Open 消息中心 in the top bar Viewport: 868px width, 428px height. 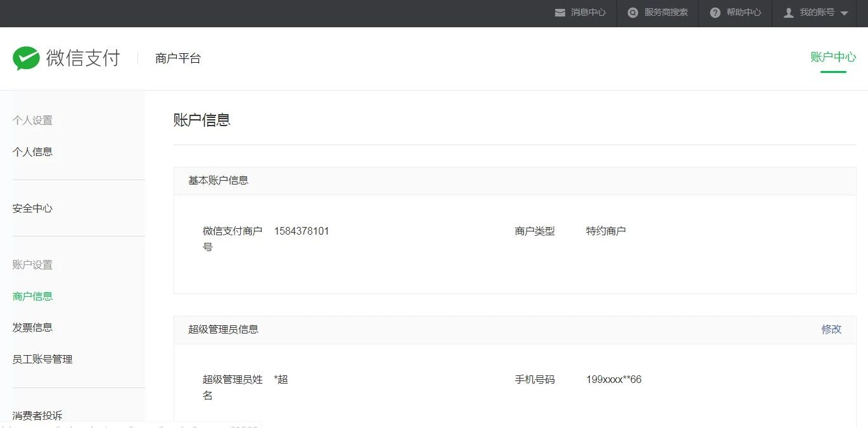(588, 13)
